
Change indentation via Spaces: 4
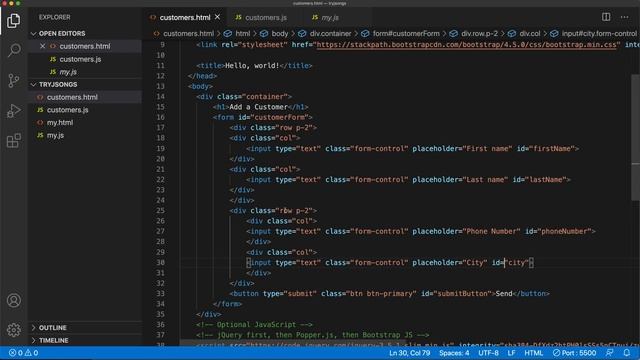coord(454,353)
